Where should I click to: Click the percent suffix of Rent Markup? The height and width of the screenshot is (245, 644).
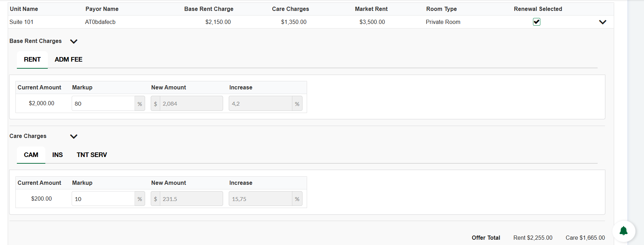point(140,104)
